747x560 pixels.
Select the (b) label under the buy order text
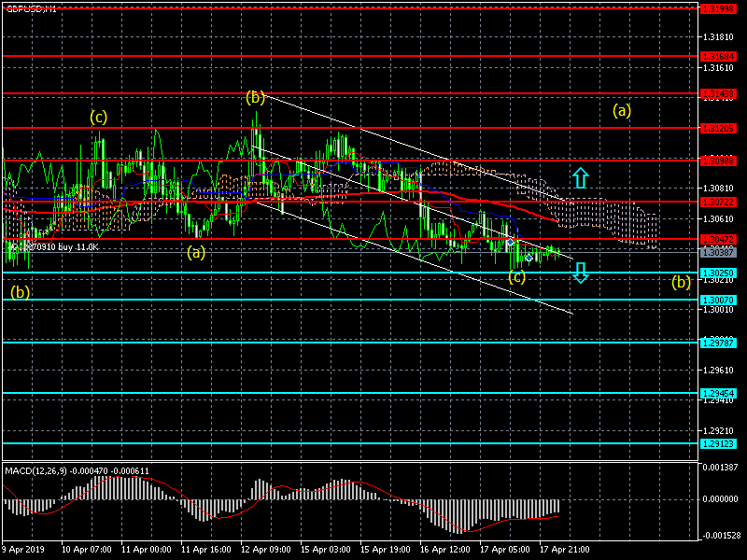click(20, 291)
